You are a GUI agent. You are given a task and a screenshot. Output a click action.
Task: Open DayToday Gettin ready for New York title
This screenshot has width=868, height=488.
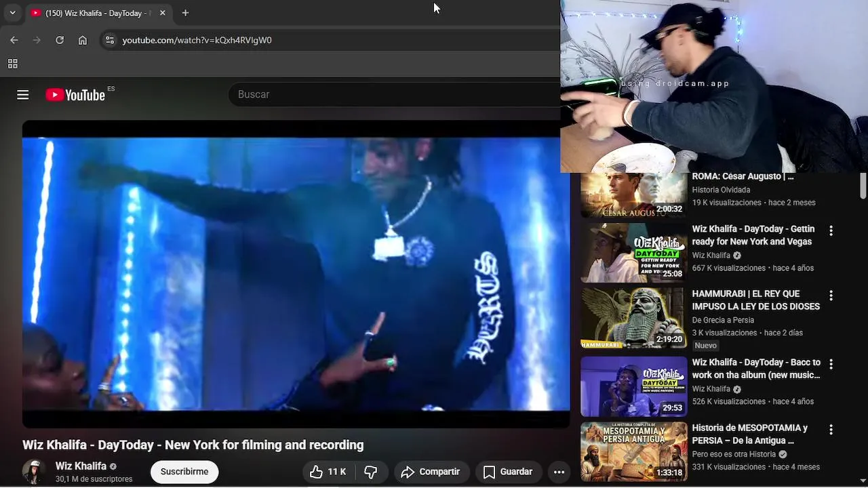point(753,235)
